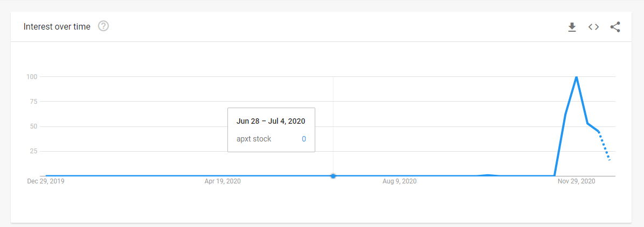
Task: Click the "Jun 28 – Jul 4, 2020" tooltip date
Action: (271, 121)
